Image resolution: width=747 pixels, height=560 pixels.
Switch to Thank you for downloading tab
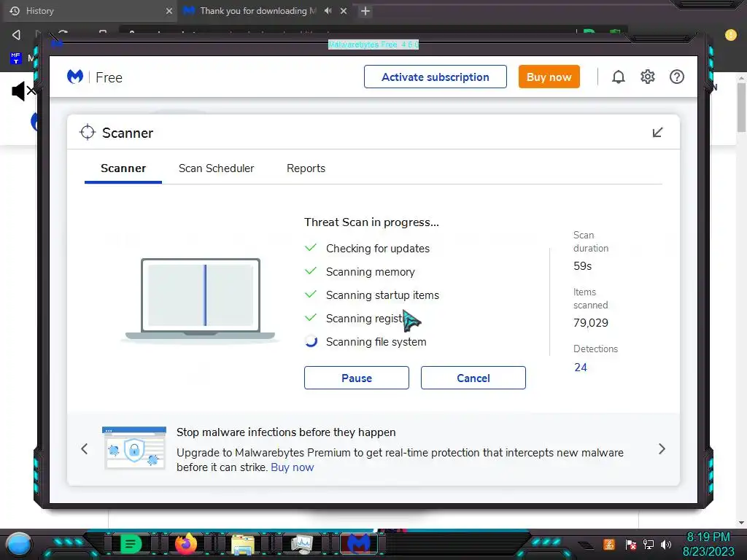point(258,10)
